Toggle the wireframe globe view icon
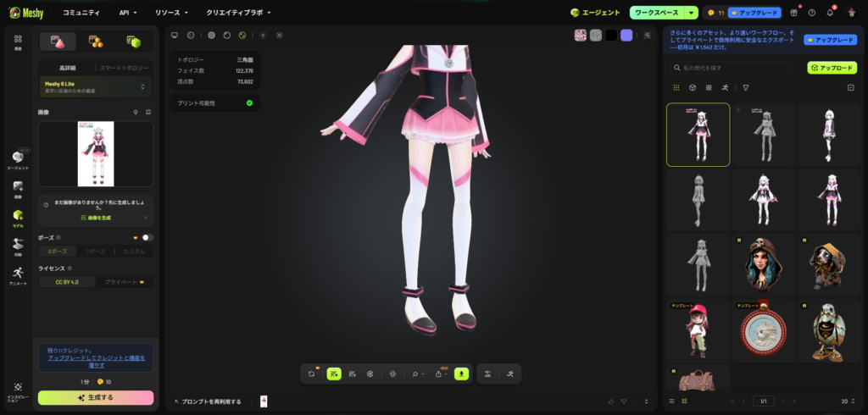 (x=191, y=35)
